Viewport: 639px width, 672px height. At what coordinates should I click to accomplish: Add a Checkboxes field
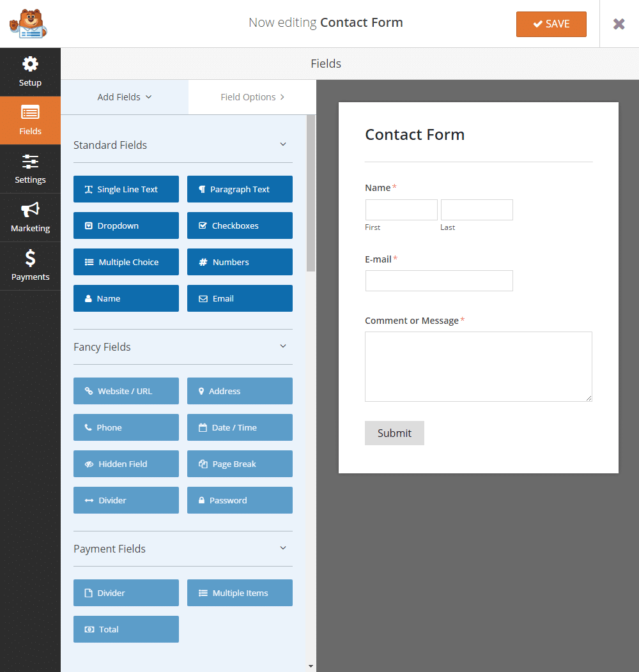(x=240, y=225)
